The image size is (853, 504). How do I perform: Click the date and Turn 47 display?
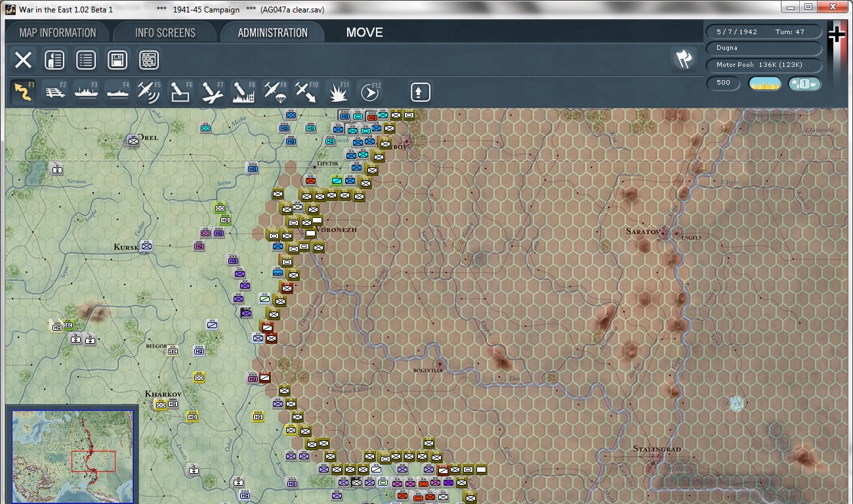pyautogui.click(x=764, y=32)
